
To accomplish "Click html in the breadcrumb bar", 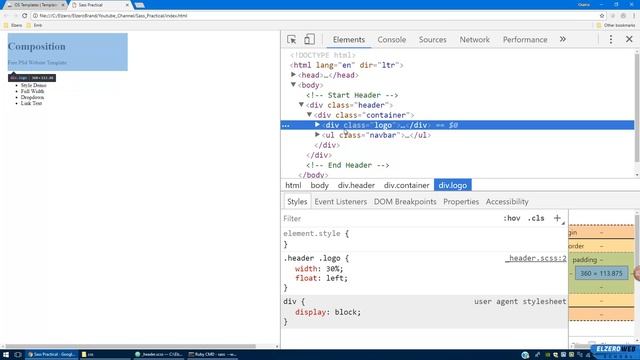I will click(x=293, y=185).
